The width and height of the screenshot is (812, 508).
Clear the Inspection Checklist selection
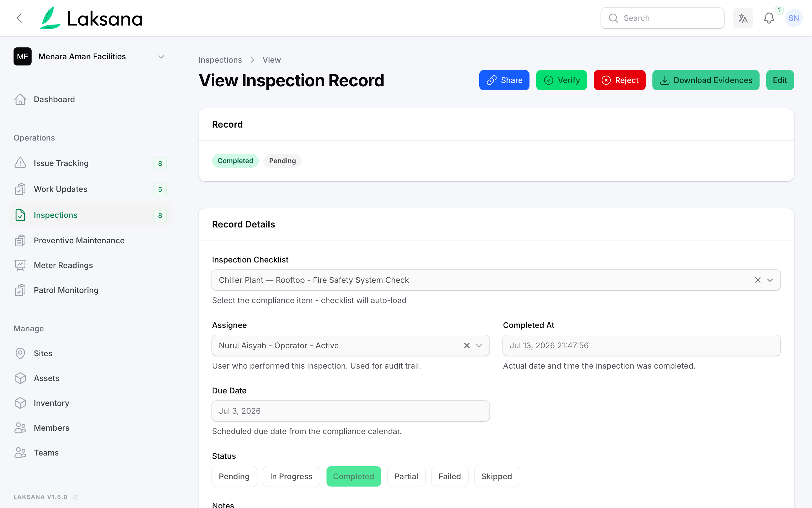click(x=758, y=280)
